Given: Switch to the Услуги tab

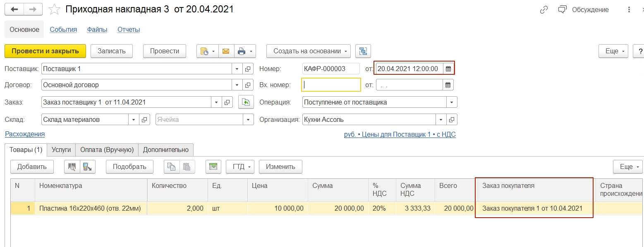Looking at the screenshot, I should 61,150.
